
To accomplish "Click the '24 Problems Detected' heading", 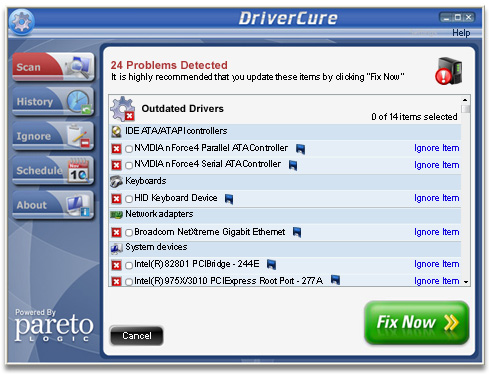I will pyautogui.click(x=169, y=65).
